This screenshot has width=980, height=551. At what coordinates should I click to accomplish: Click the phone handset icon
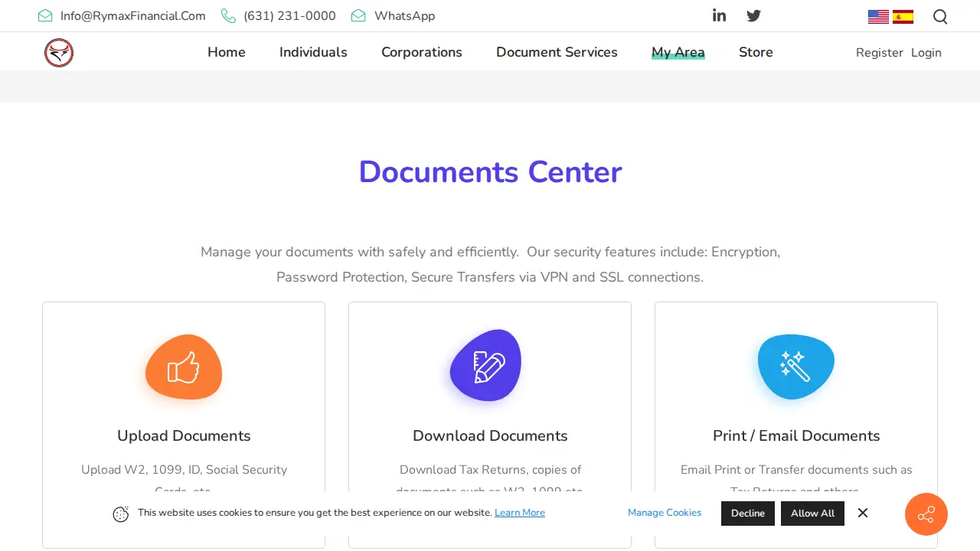tap(228, 16)
